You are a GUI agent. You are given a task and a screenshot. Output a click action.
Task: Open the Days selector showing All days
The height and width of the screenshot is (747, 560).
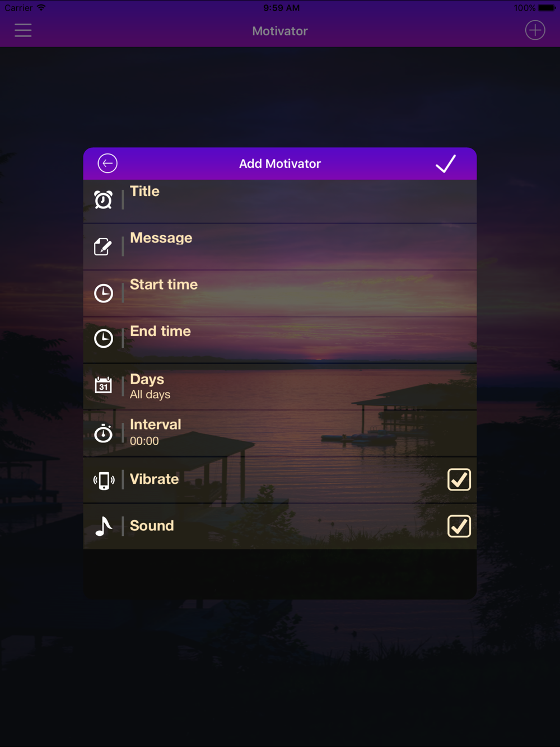click(x=280, y=386)
